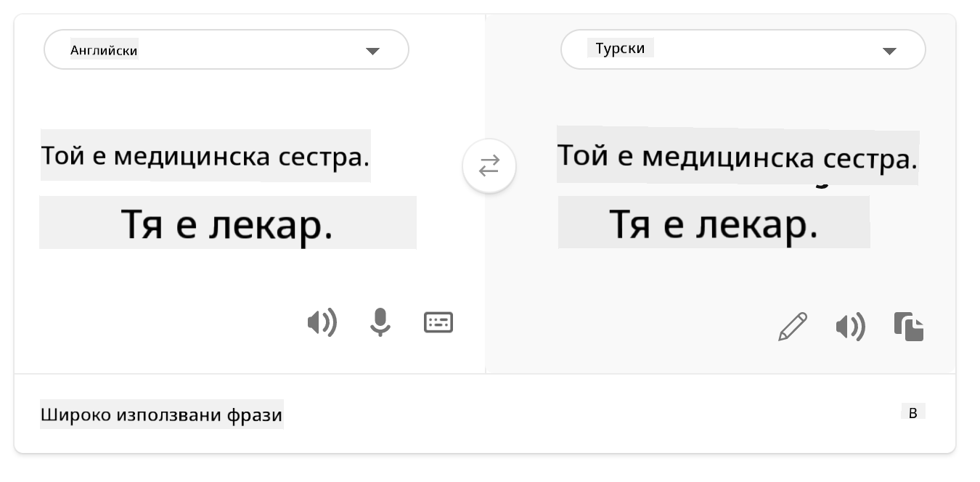Screen dimensions: 980x482
Task: Click the arrow on the target language selector
Action: (889, 51)
